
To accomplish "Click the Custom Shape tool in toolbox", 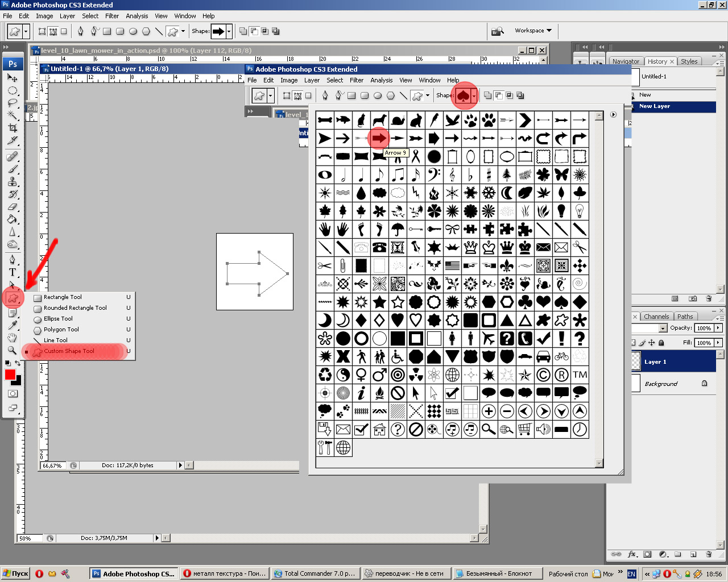I will (x=13, y=297).
